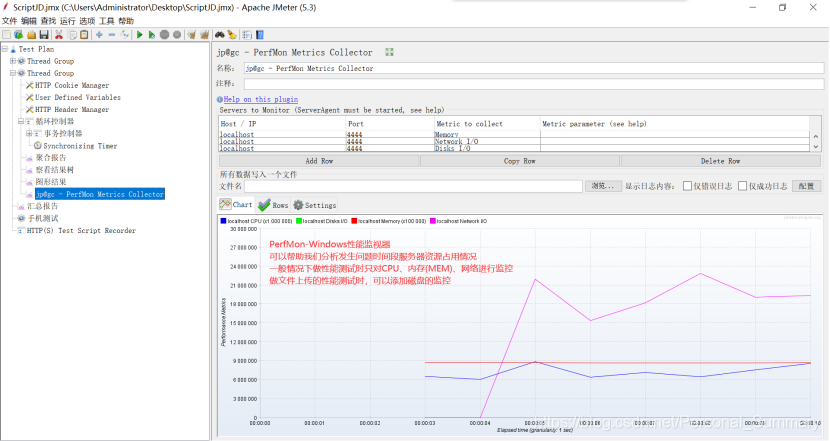Expand all tree nodes with plus icon
Screen dimensions: 830x441
click(99, 35)
